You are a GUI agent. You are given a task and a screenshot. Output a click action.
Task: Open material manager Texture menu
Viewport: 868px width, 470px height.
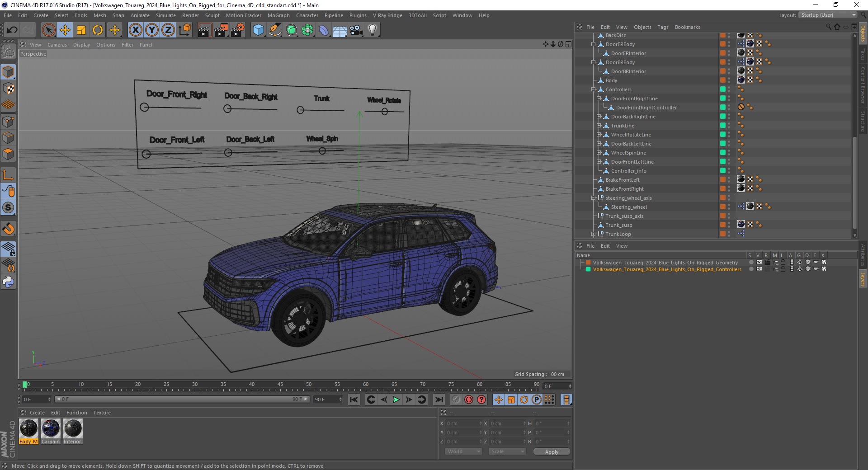tap(102, 413)
